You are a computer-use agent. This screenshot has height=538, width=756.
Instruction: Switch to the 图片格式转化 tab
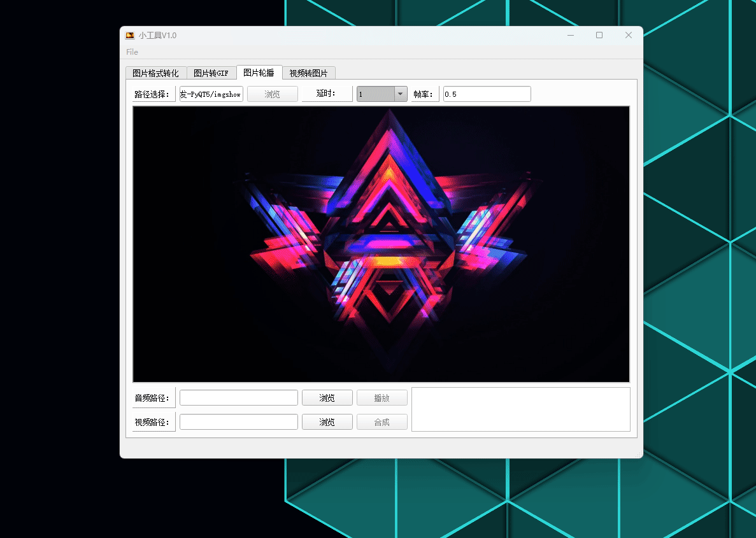[x=156, y=73]
